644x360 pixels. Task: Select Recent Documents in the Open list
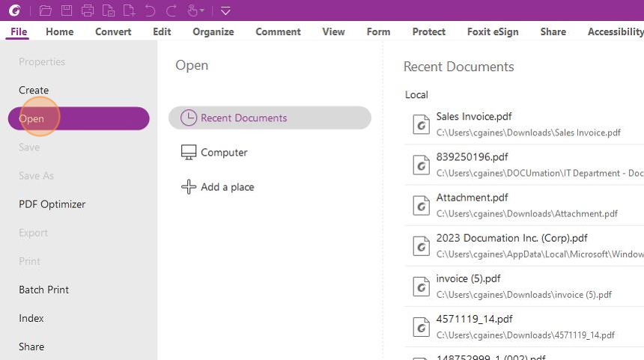pyautogui.click(x=270, y=118)
